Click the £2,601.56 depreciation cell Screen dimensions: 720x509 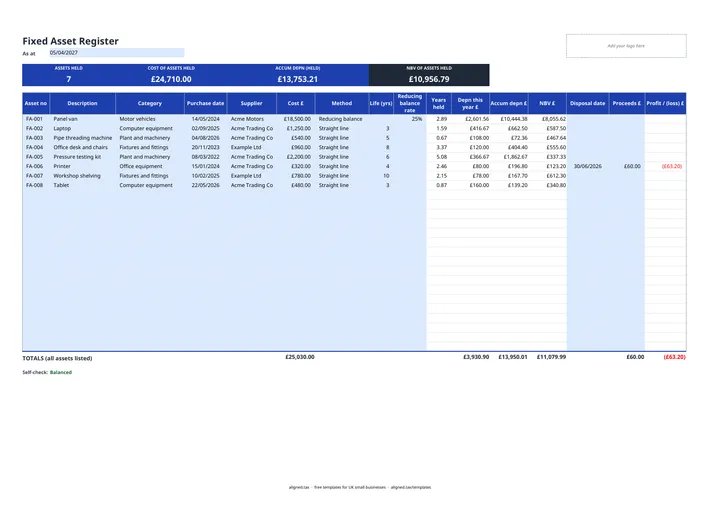coord(470,119)
